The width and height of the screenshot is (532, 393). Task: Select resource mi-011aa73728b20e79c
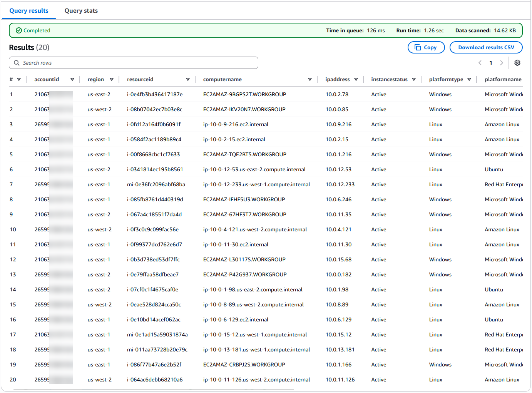pyautogui.click(x=157, y=350)
